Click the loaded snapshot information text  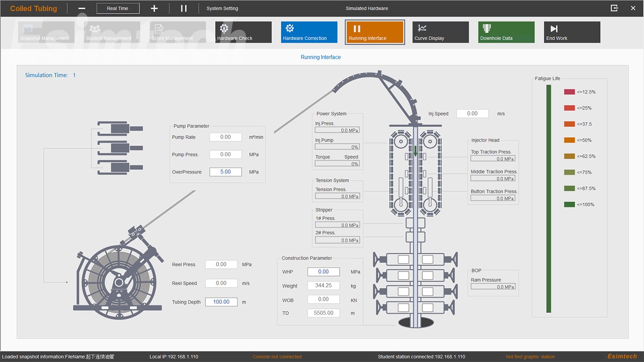[58, 357]
